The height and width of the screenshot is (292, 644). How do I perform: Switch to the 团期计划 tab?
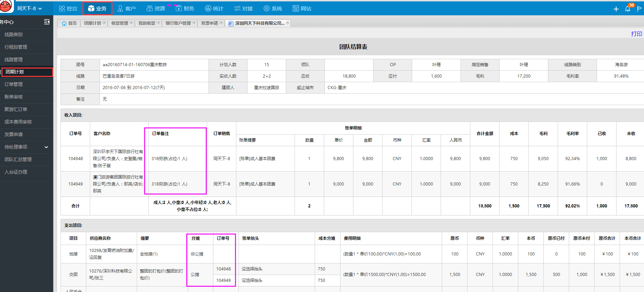(x=92, y=23)
